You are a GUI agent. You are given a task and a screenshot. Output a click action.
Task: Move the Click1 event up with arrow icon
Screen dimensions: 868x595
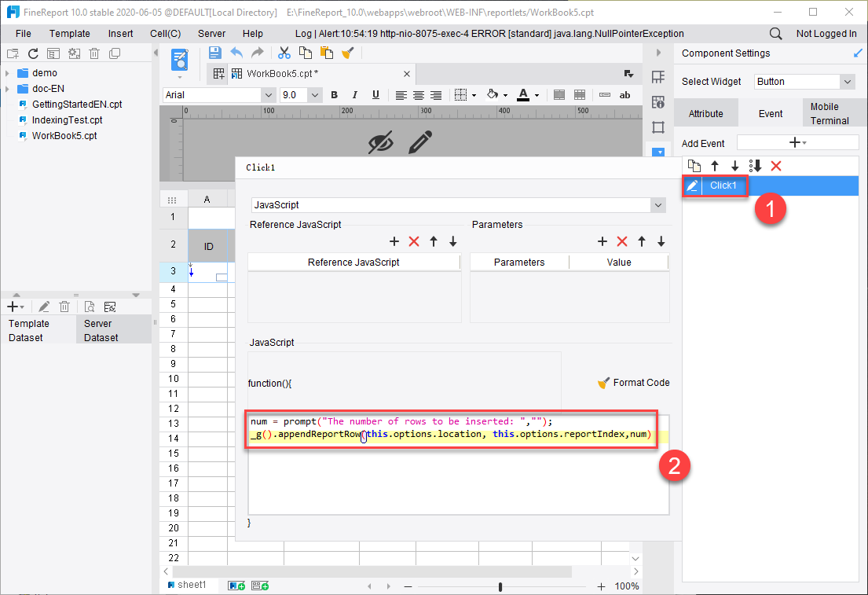[x=714, y=166]
